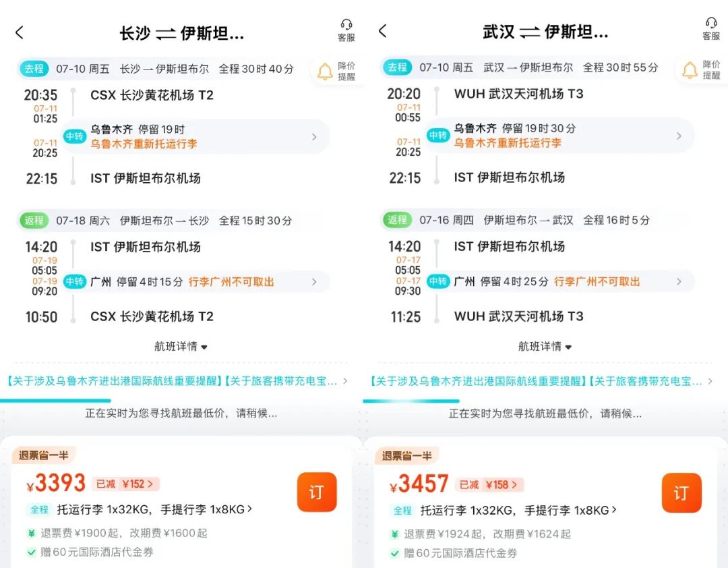Tap 全程30时40分 duration text
728x568 pixels.
tap(256, 69)
